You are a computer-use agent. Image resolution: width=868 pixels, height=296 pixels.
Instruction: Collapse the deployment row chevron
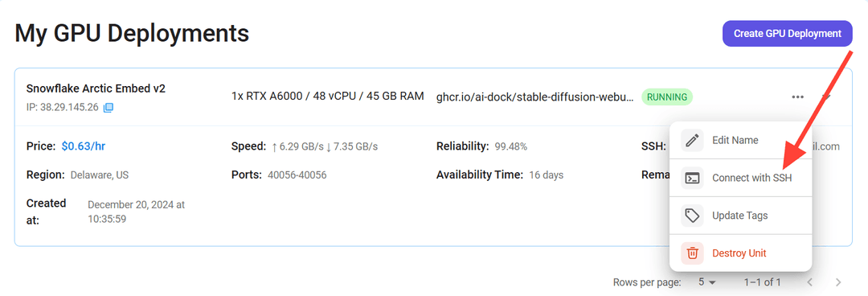pos(826,97)
